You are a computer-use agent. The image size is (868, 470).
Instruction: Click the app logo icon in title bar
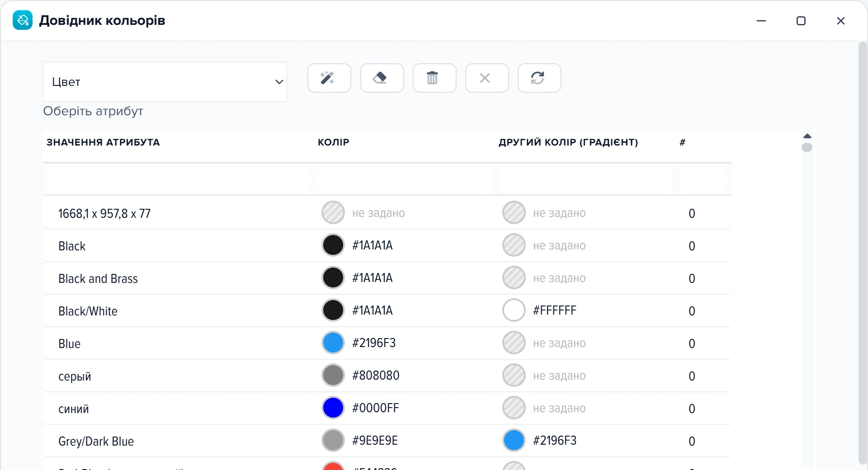[23, 20]
